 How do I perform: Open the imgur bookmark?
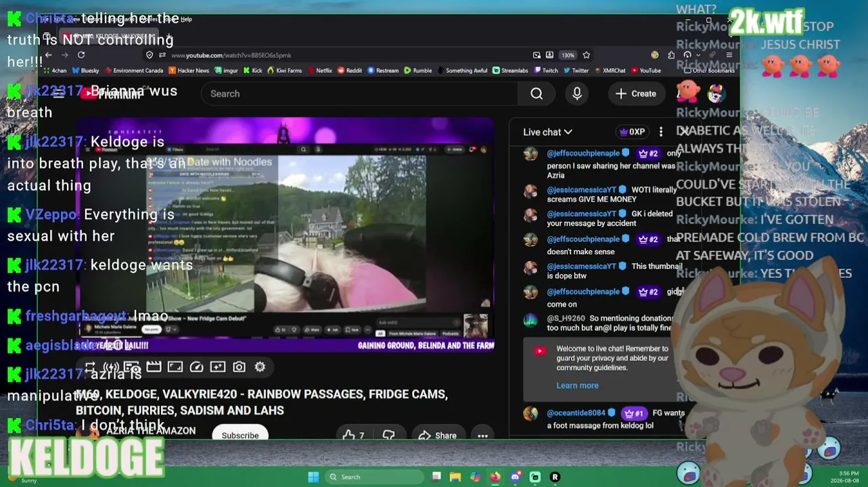point(226,70)
